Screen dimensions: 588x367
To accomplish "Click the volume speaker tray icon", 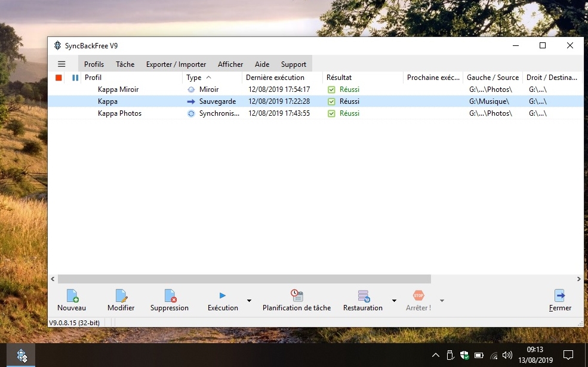I will (507, 355).
